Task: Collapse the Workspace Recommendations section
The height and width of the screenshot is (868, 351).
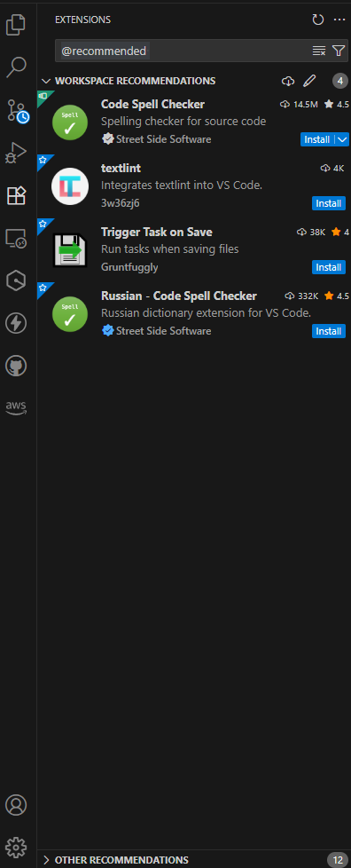Action: click(46, 81)
